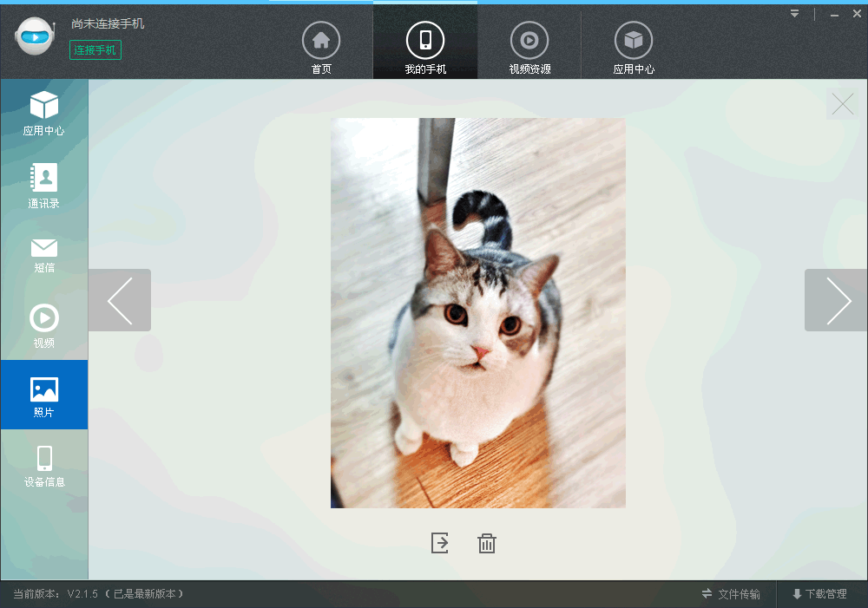Show the previous photo with left arrow
Viewport: 868px width, 608px height.
point(120,300)
